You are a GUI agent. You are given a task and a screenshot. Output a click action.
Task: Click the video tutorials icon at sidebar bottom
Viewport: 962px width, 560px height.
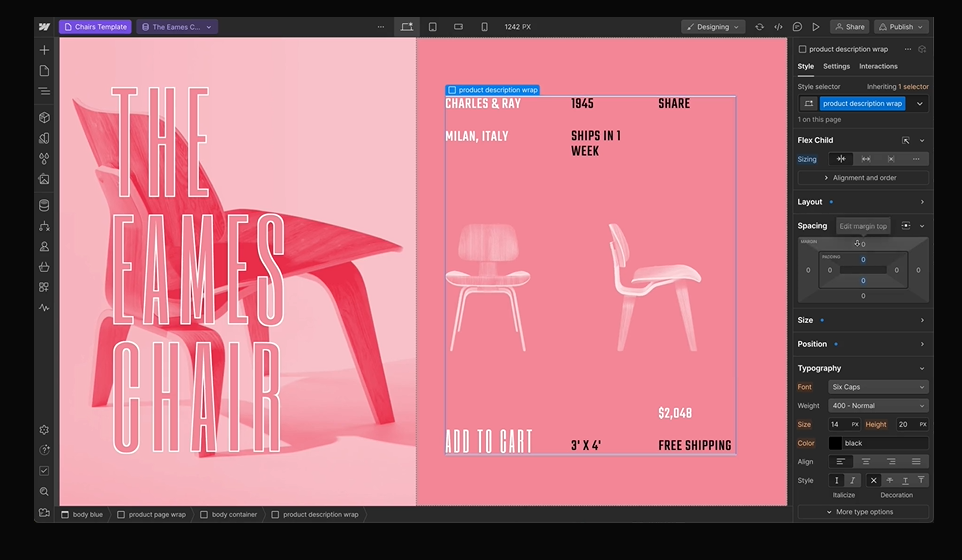44,512
